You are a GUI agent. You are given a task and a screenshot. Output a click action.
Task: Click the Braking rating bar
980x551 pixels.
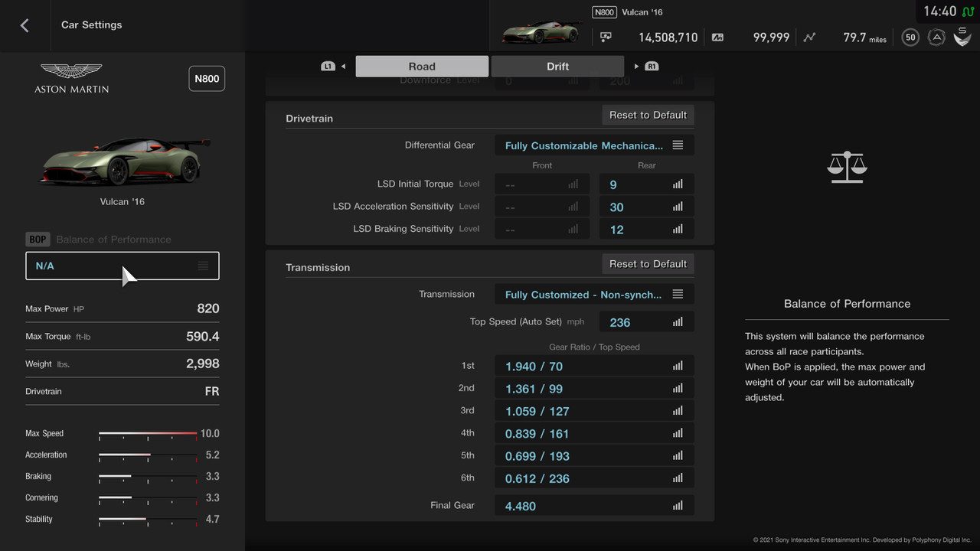click(x=148, y=477)
